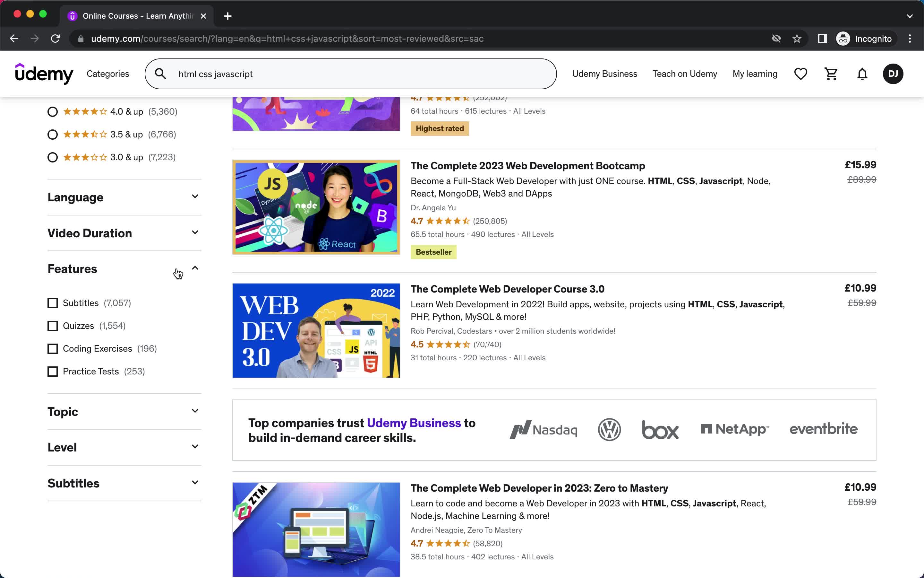Click Dr. Angela Yu instructor name
Image resolution: width=924 pixels, height=578 pixels.
[433, 207]
